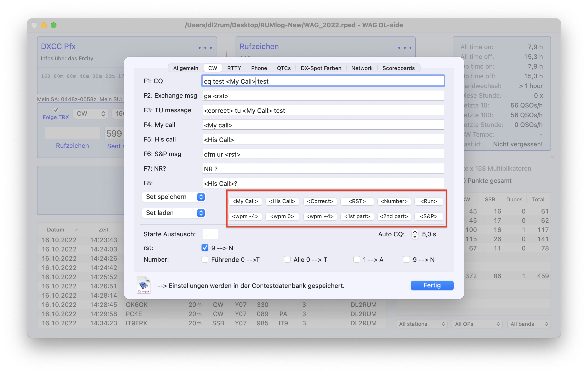The height and width of the screenshot is (374, 588).
Task: Enable Führende 0 -->T checkbox
Action: click(x=205, y=259)
